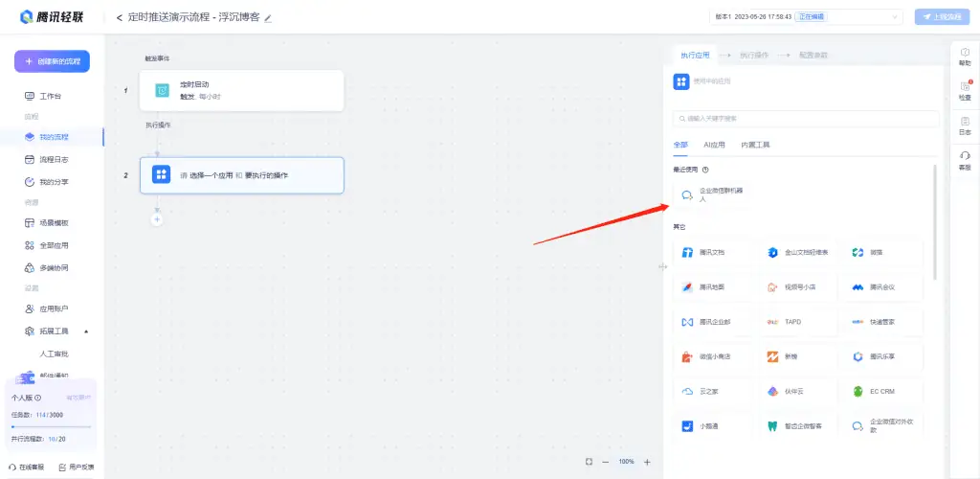Focus the app keyword search field

coord(804,119)
